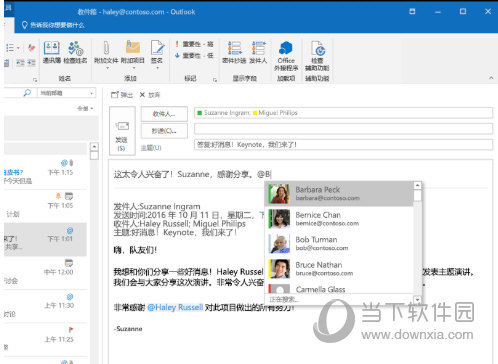Viewport: 498px width, 364px height.
Task: Click Check Accessibility (检查辅助功能) icon
Action: click(317, 56)
